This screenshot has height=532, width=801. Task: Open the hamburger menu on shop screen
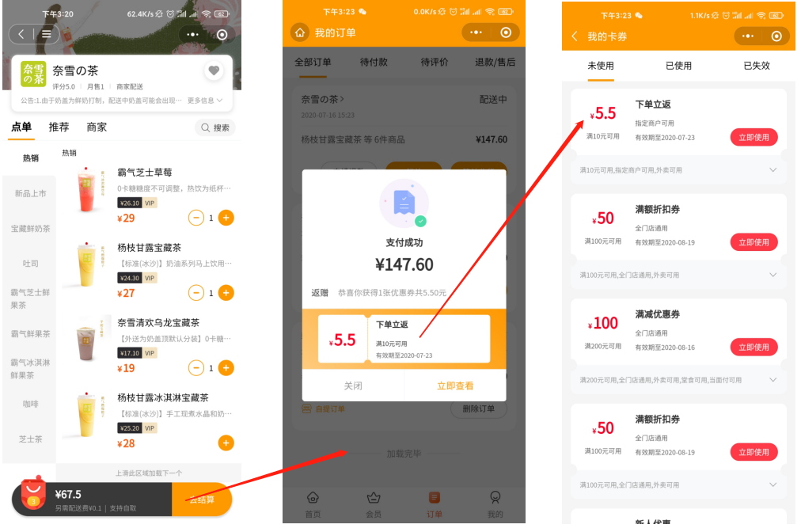tap(47, 34)
